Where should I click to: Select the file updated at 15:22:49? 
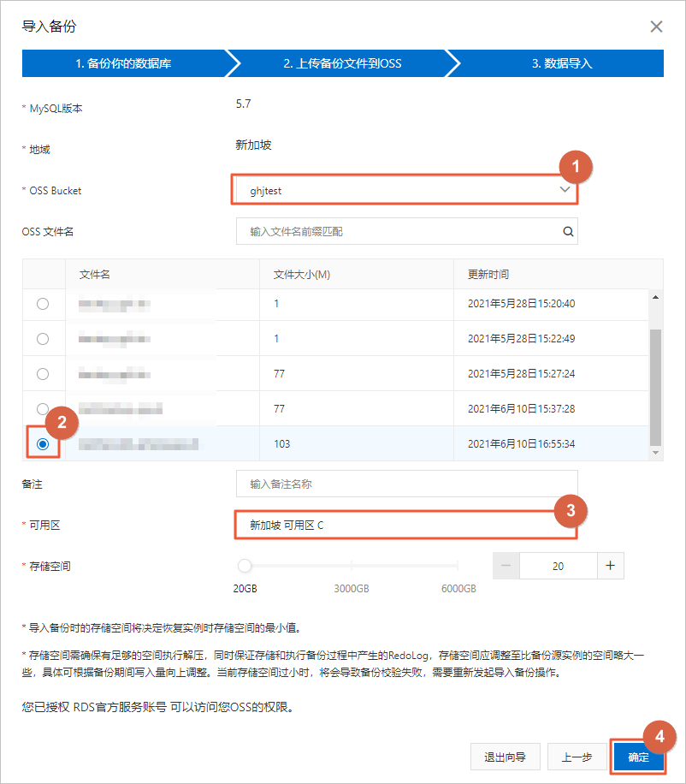click(43, 339)
